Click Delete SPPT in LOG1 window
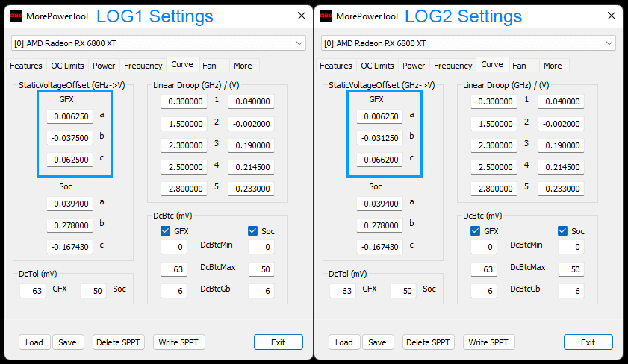Image resolution: width=628 pixels, height=364 pixels. [118, 342]
